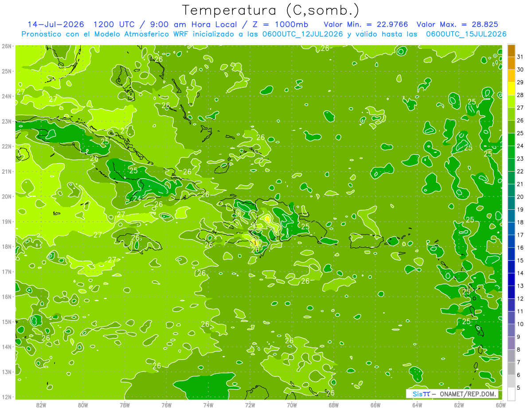Click the 24 contour label over eastern Cuba
Viewport: 532px width, 411px height.
pyautogui.click(x=137, y=199)
